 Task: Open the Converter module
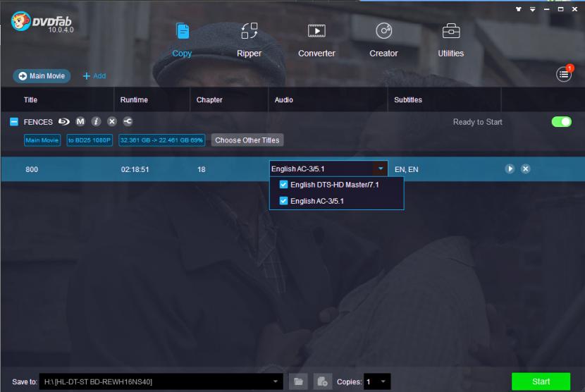coord(316,40)
